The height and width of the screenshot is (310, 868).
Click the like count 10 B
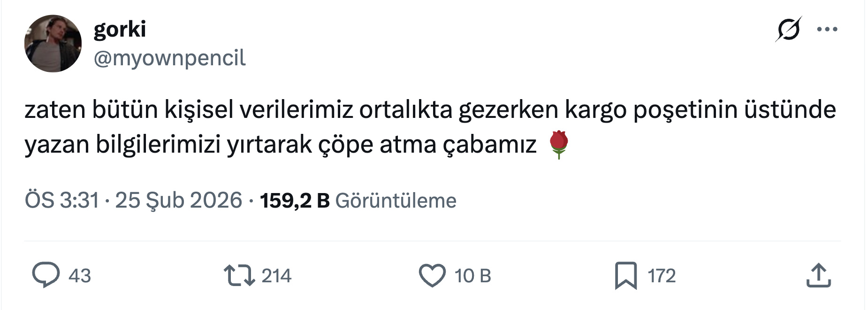coord(472,276)
